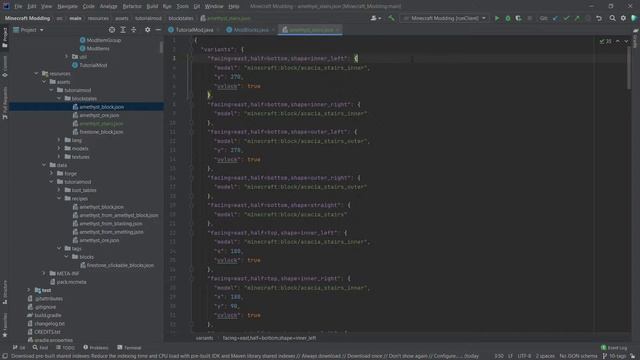
Task: Select pack.mcmeta file
Action: click(x=71, y=282)
